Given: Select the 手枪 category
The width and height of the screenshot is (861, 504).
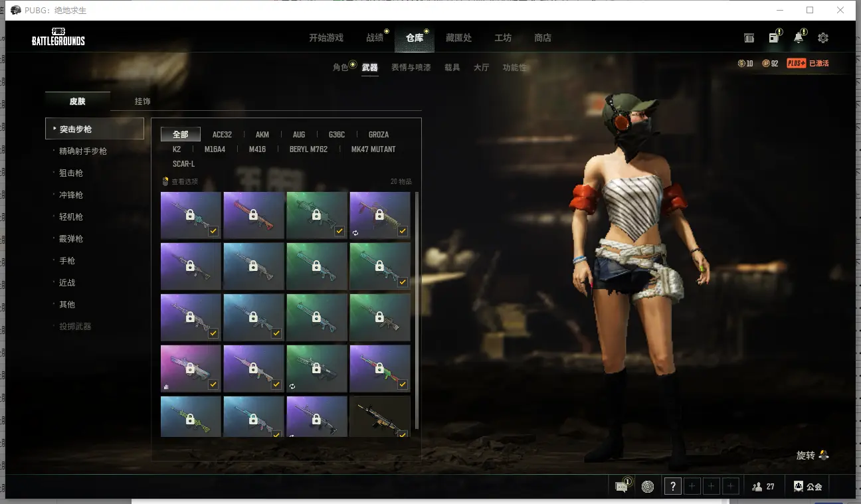Looking at the screenshot, I should [x=67, y=261].
